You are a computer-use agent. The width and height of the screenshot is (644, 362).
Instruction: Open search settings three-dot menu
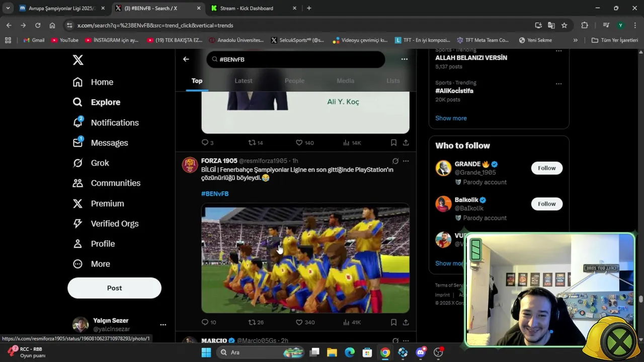point(404,59)
